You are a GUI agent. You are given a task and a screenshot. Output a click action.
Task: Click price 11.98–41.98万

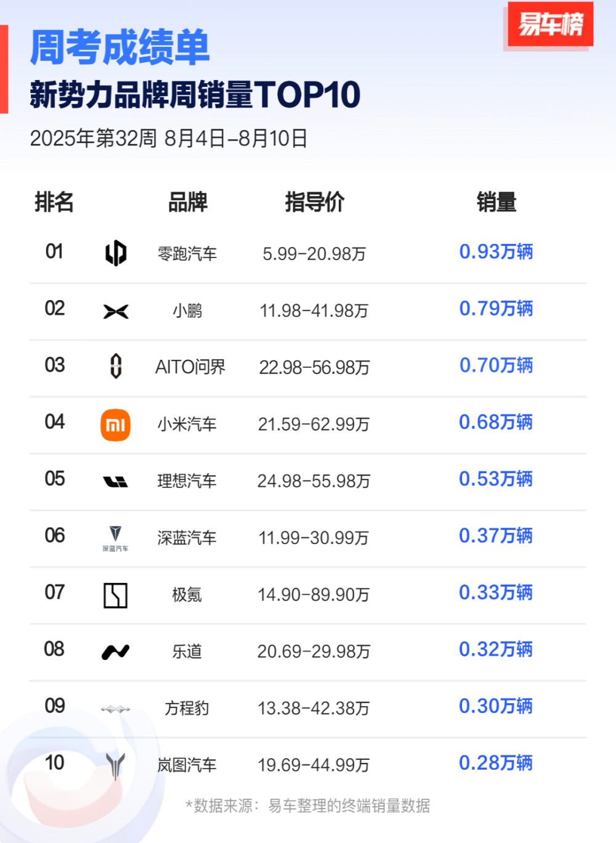[x=314, y=311]
